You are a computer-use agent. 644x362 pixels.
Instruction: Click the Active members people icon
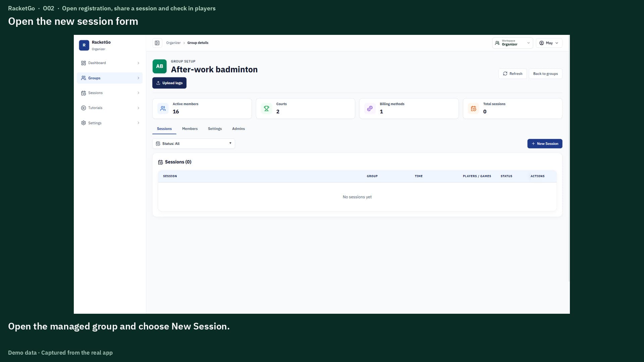163,109
